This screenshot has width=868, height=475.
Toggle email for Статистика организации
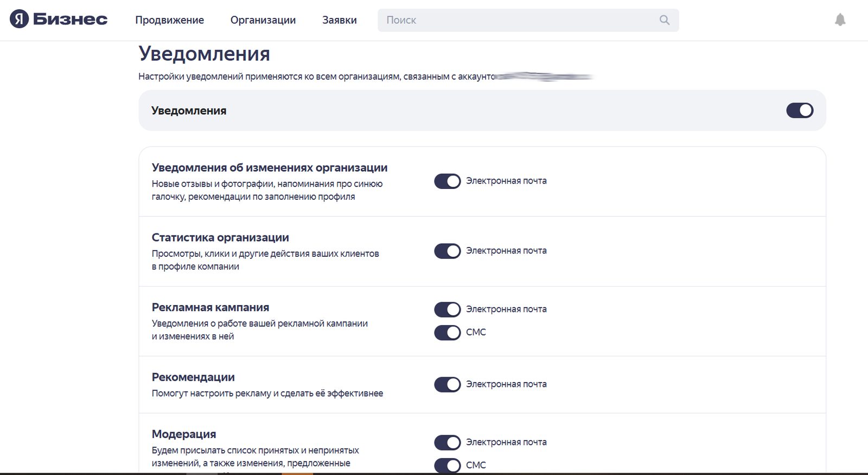(x=448, y=251)
